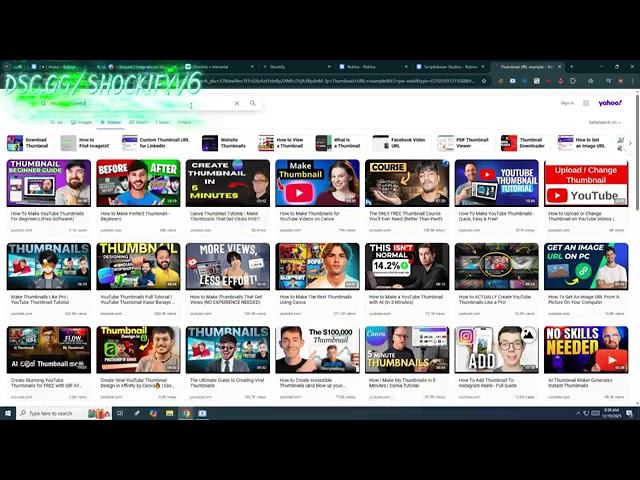Viewport: 640px width, 480px height.
Task: Click the Windows taskbar search box
Action: 64,413
